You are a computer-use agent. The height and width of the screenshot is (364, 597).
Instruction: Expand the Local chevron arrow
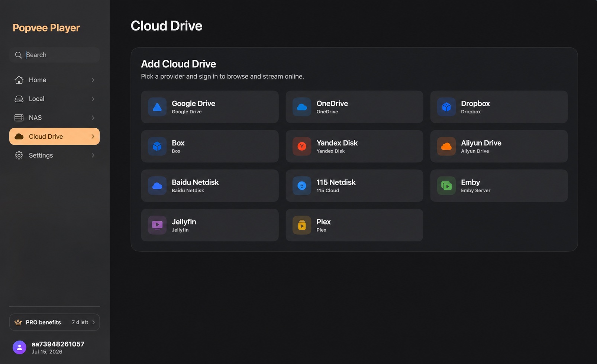(x=93, y=99)
